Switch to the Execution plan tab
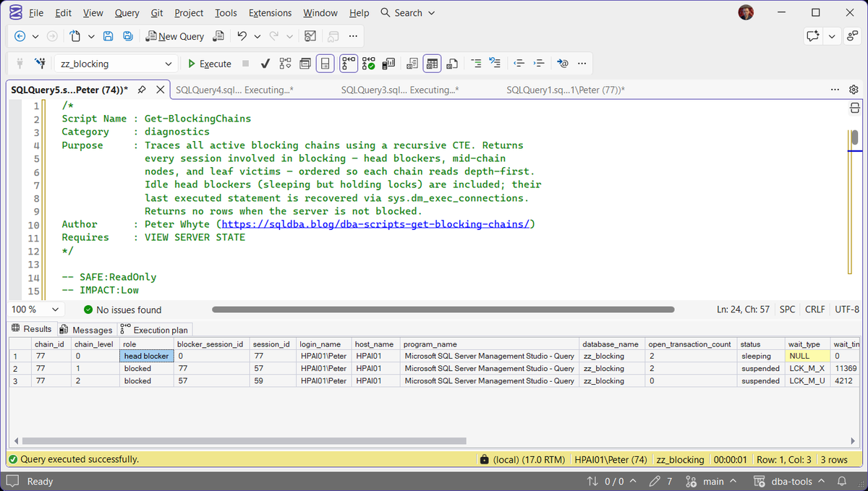This screenshot has width=868, height=491. pyautogui.click(x=154, y=330)
